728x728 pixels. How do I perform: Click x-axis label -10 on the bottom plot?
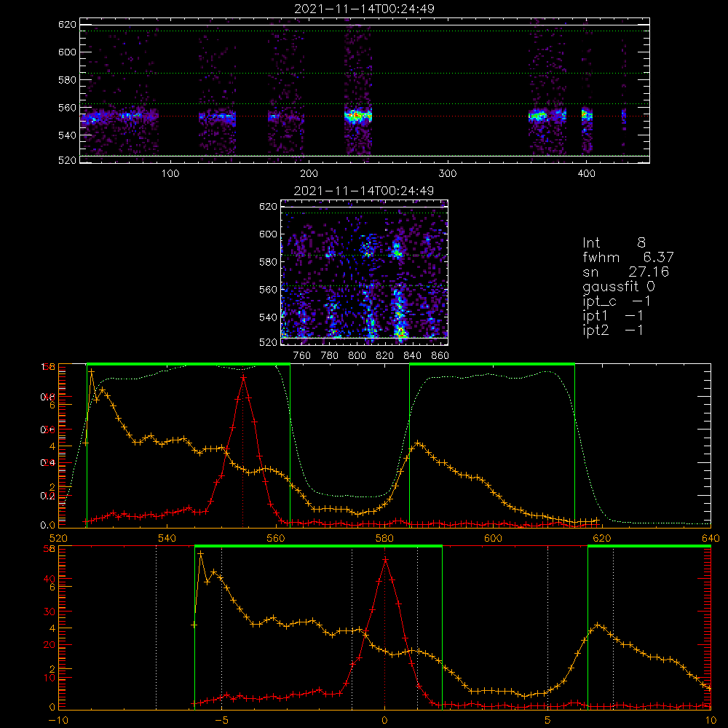pyautogui.click(x=58, y=720)
